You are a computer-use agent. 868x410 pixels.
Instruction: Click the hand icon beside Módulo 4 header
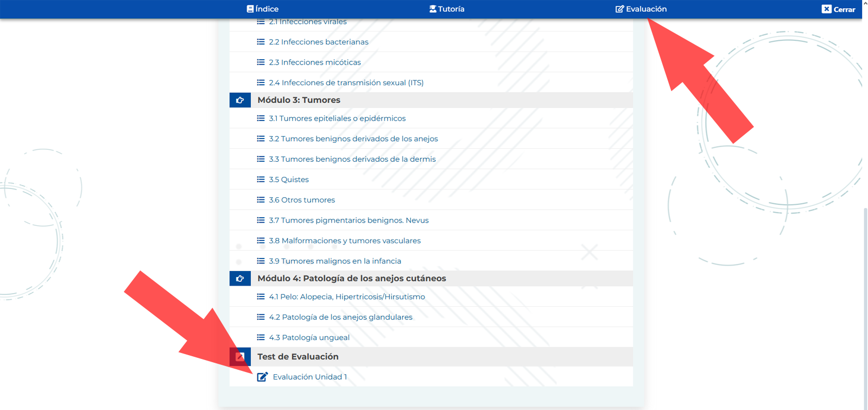(x=240, y=279)
